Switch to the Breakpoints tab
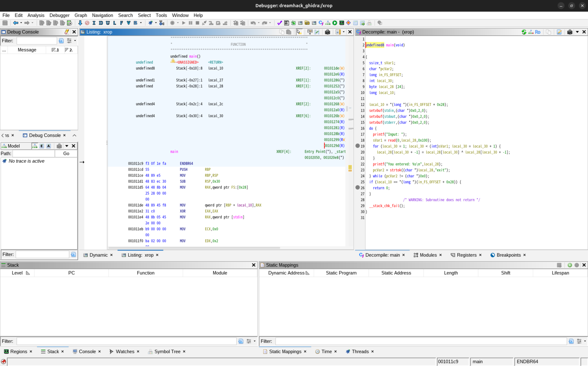The width and height of the screenshot is (588, 366). [x=508, y=255]
